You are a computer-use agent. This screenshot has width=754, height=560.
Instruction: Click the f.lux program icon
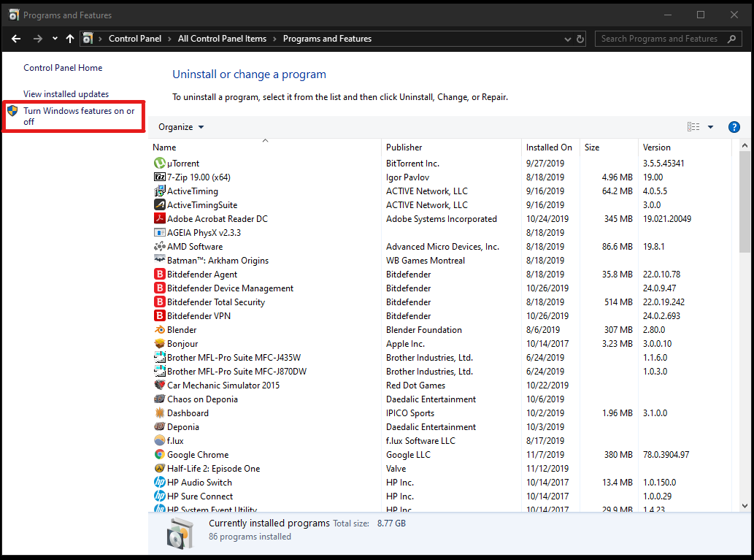tap(160, 441)
